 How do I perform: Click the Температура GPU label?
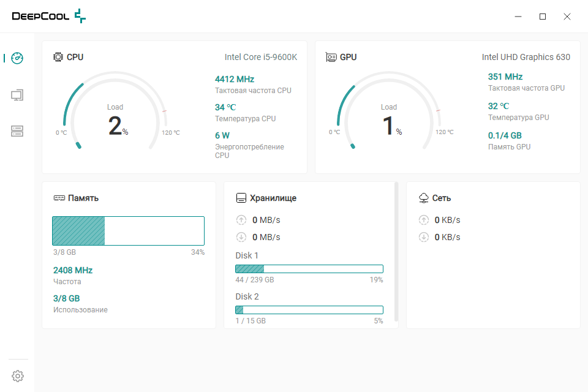(519, 118)
